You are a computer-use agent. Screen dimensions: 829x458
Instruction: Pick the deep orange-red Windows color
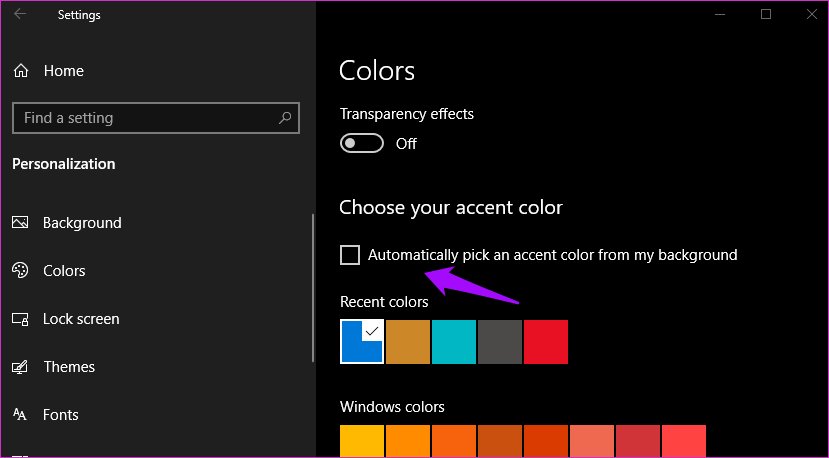546,441
